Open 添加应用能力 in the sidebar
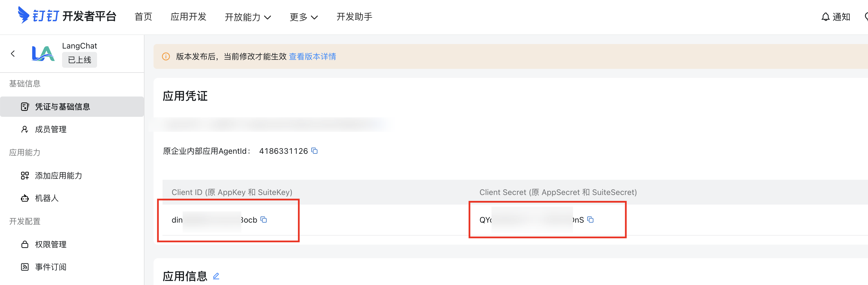 [58, 176]
